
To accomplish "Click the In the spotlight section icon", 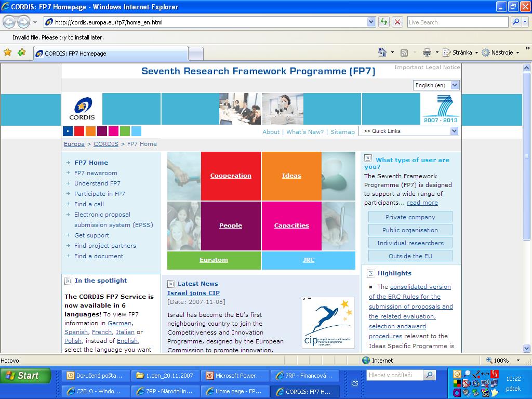I will [x=68, y=281].
